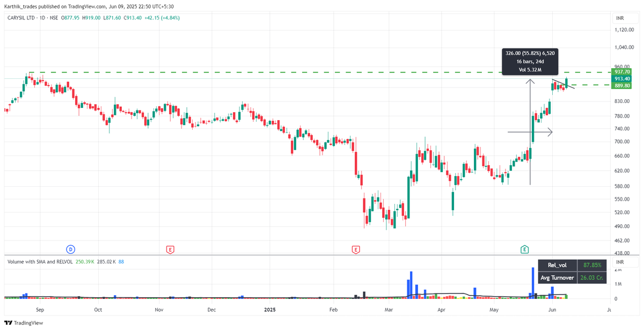
Task: Click the Sep label on time axis
Action: (x=39, y=310)
